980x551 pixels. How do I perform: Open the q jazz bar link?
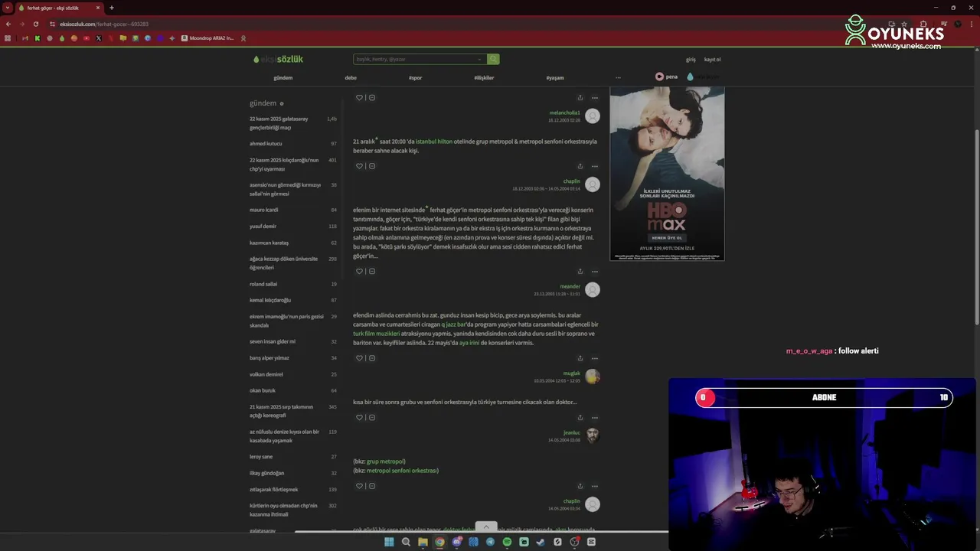point(454,324)
